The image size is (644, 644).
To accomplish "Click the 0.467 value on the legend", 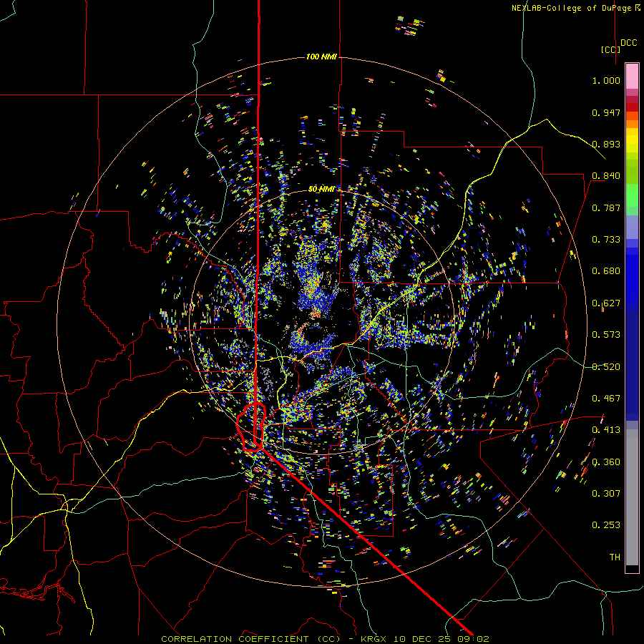I will point(606,399).
